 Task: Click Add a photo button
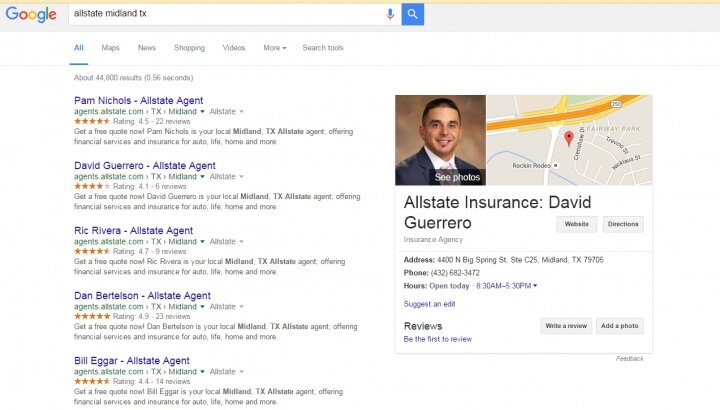tap(620, 326)
